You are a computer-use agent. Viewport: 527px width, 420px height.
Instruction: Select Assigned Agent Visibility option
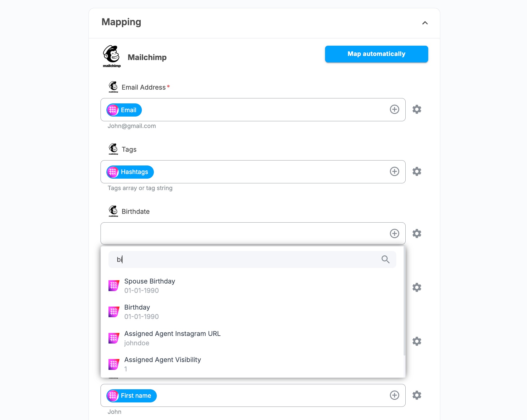pos(163,364)
